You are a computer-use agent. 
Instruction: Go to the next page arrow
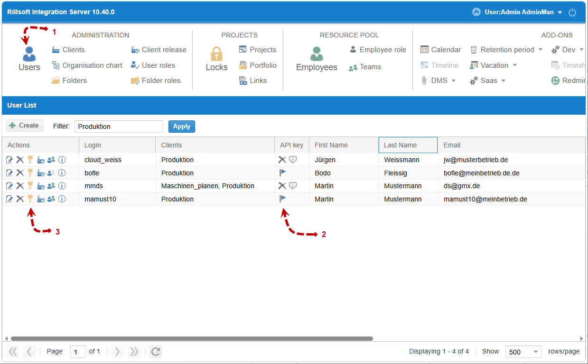(117, 352)
